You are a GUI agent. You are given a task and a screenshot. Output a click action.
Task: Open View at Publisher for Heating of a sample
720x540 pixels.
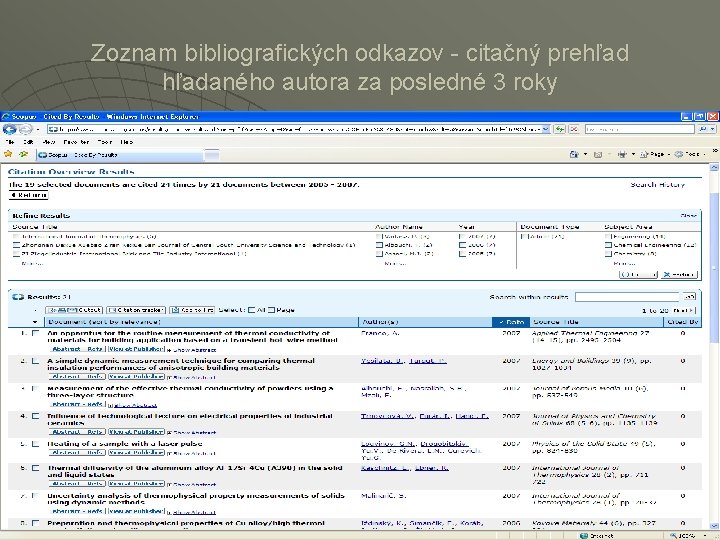pyautogui.click(x=136, y=452)
